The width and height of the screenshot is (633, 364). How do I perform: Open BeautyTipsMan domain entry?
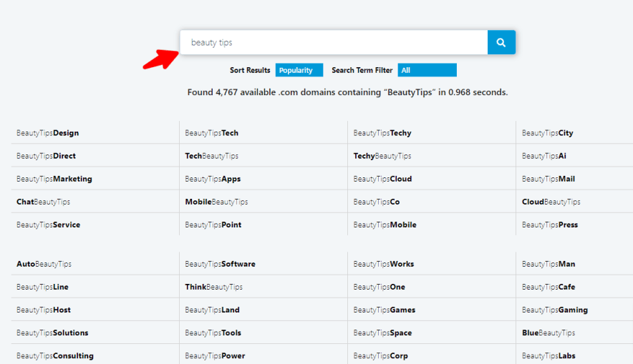pos(549,264)
